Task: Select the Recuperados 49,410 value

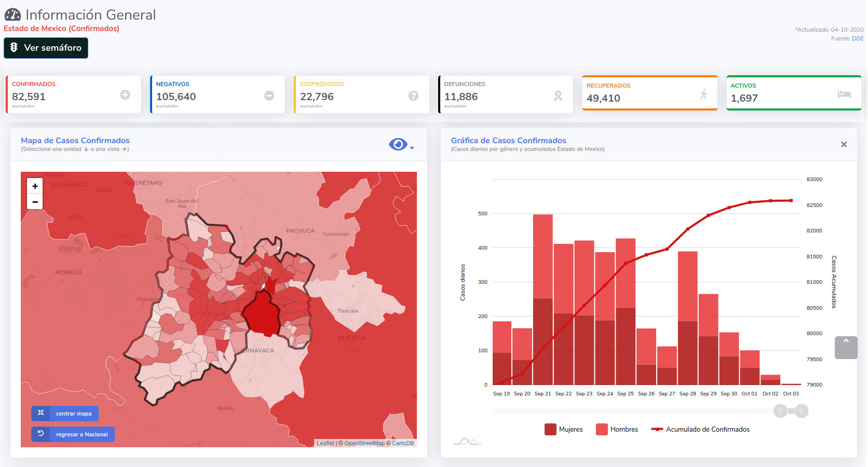Action: (x=603, y=98)
